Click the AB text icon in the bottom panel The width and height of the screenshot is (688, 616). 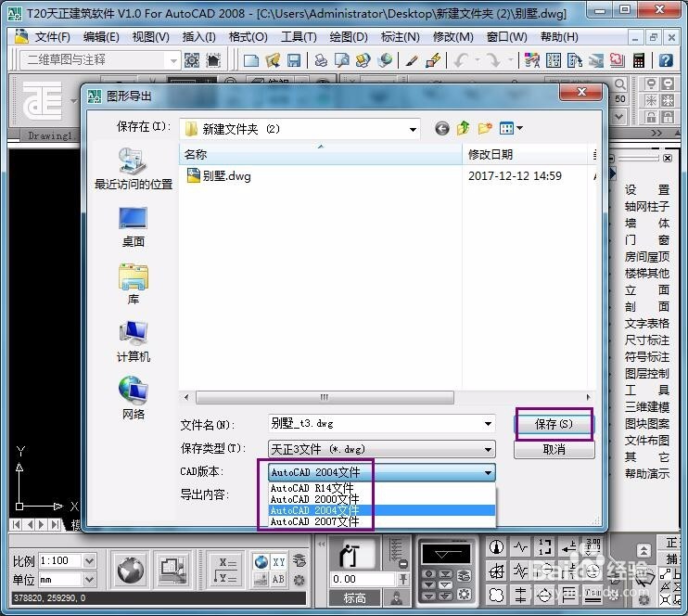[278, 579]
